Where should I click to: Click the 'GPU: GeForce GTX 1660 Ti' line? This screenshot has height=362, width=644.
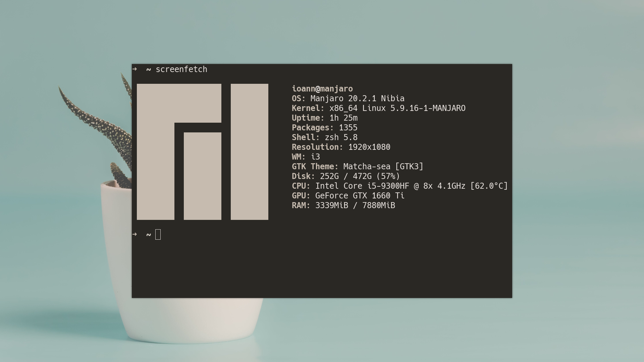(x=348, y=196)
